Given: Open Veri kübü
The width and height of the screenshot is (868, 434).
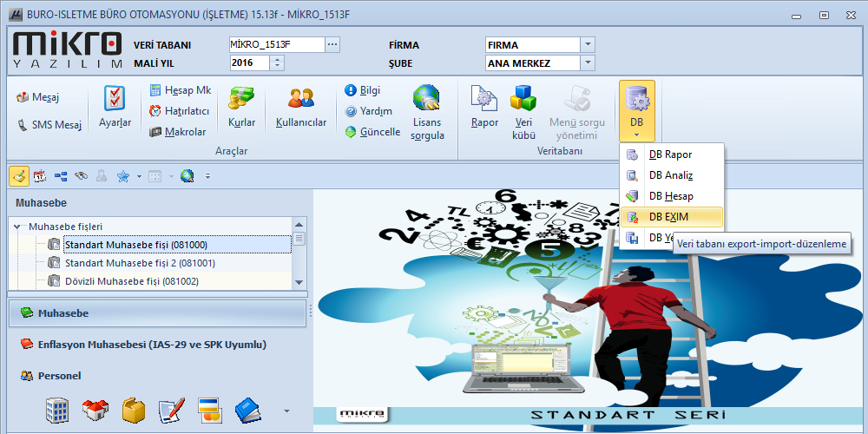Looking at the screenshot, I should pyautogui.click(x=523, y=112).
